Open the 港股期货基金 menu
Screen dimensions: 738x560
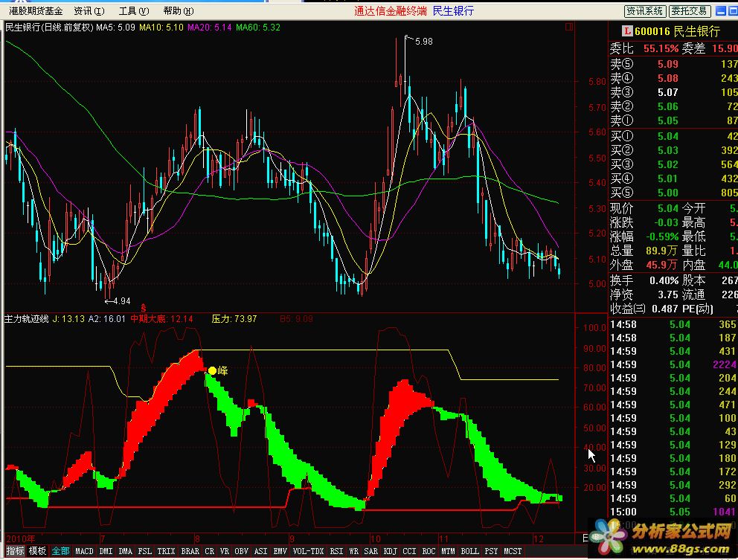(x=36, y=11)
